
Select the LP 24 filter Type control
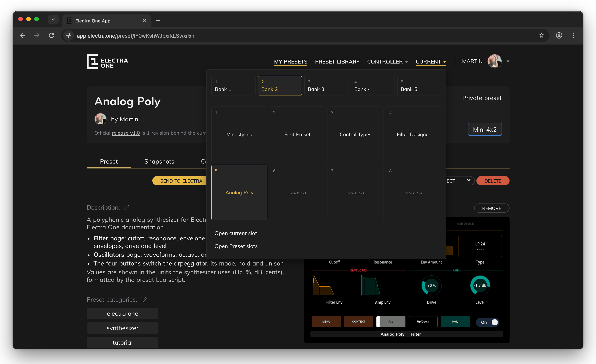(x=480, y=246)
